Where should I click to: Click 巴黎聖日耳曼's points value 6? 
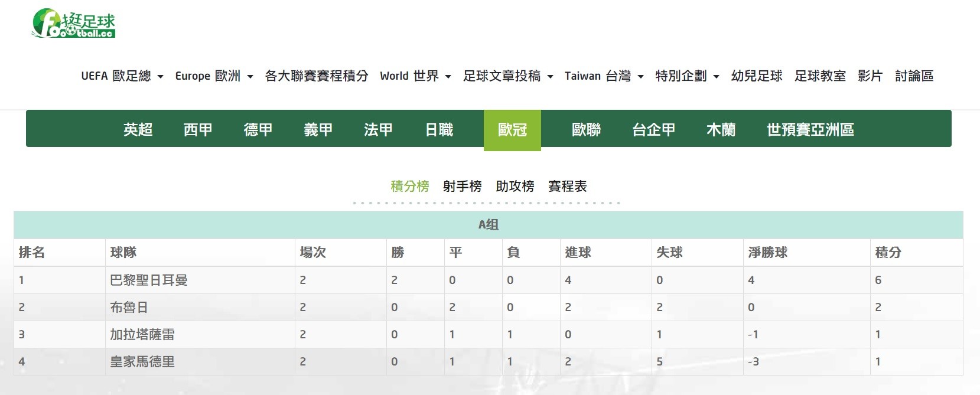click(x=878, y=280)
